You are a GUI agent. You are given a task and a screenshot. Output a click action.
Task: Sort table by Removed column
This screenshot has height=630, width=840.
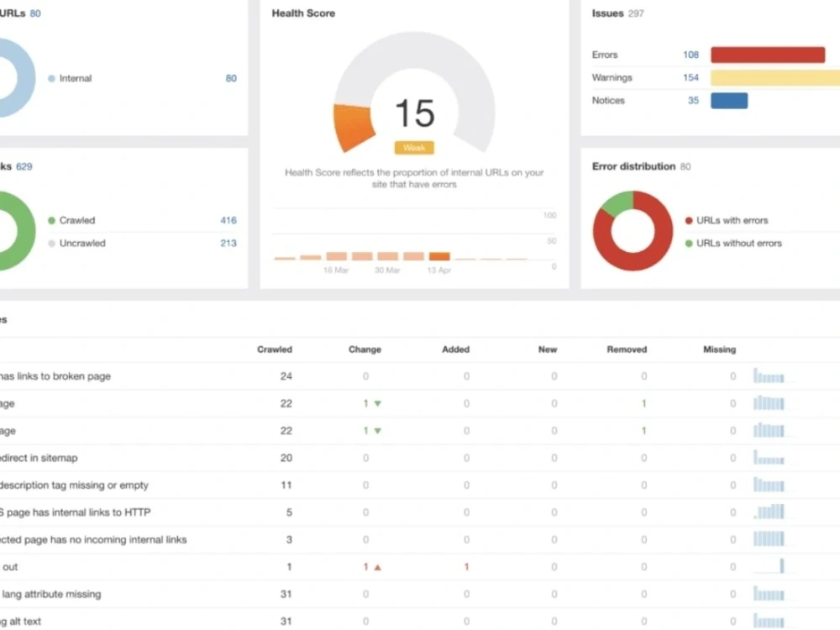(x=627, y=349)
